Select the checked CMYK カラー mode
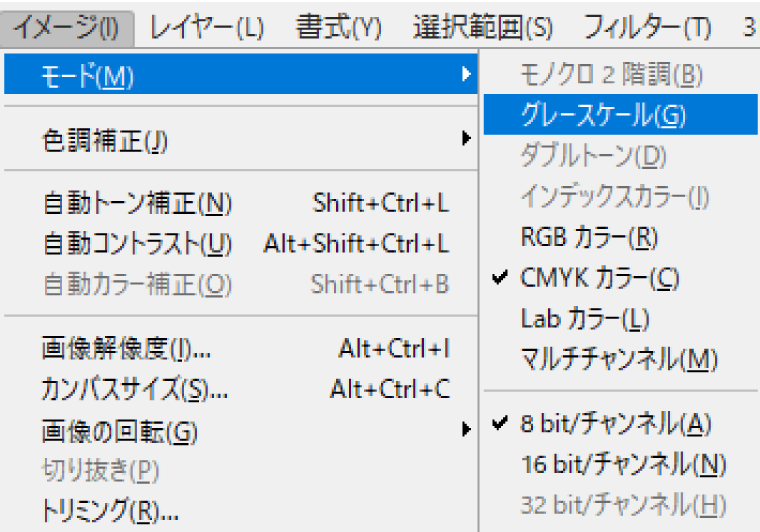The width and height of the screenshot is (760, 532). tap(600, 277)
